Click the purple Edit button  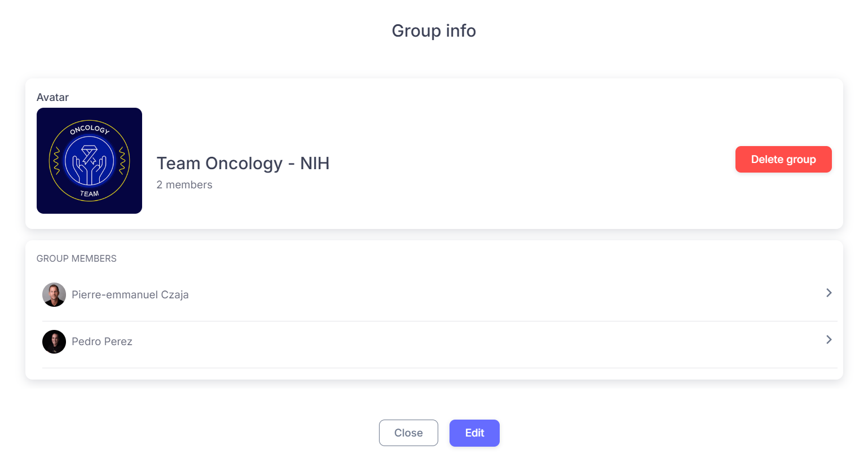coord(474,433)
